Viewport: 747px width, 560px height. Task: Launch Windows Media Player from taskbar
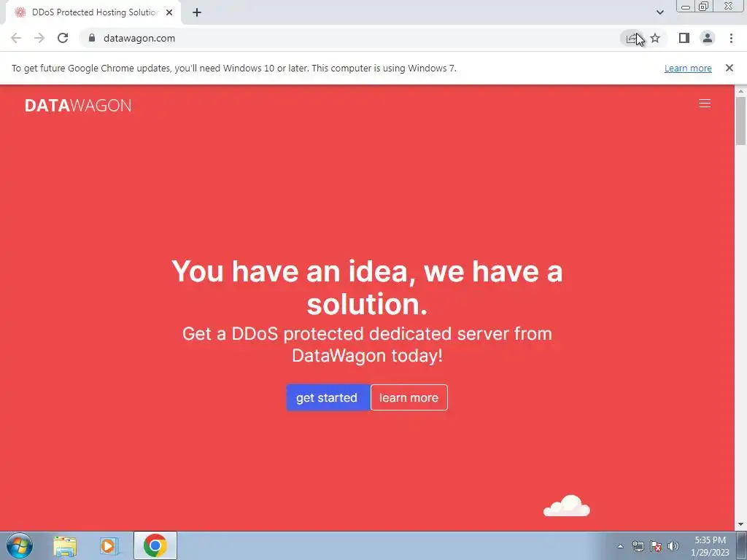109,546
